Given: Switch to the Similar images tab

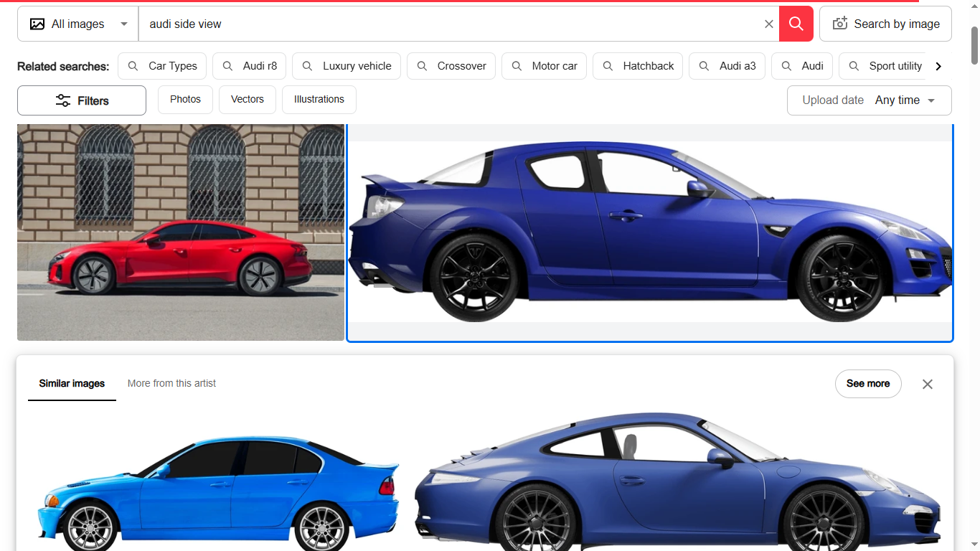Looking at the screenshot, I should (x=72, y=384).
